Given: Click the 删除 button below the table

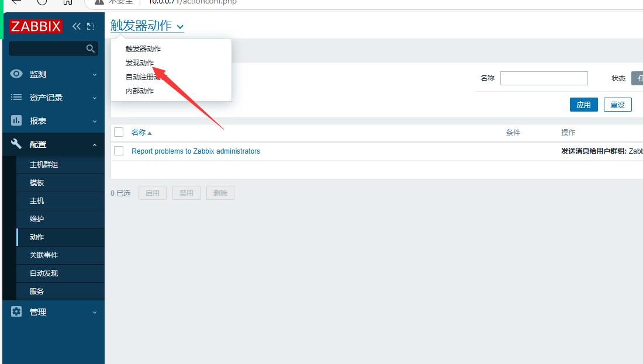Looking at the screenshot, I should pos(220,193).
